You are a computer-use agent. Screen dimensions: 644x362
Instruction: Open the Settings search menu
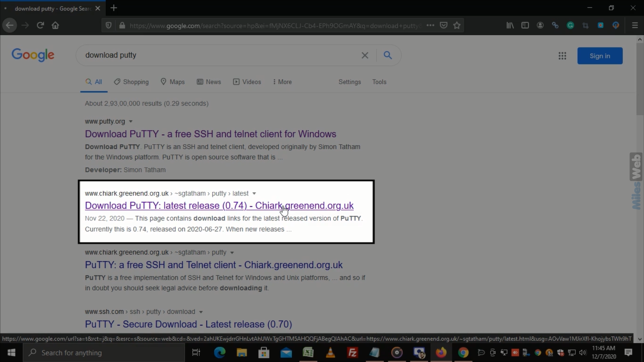349,82
